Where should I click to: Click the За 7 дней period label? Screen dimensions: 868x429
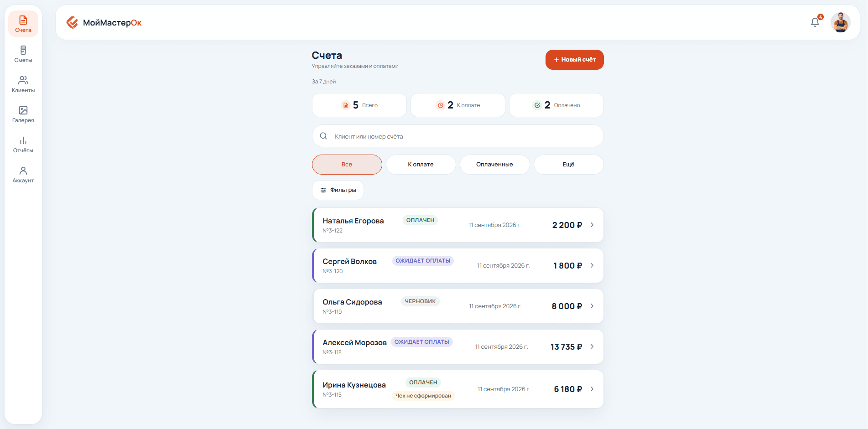(x=324, y=82)
